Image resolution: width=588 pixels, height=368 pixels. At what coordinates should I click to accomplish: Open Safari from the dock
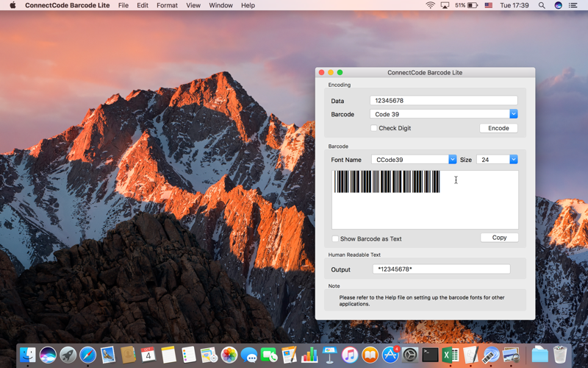pos(87,355)
